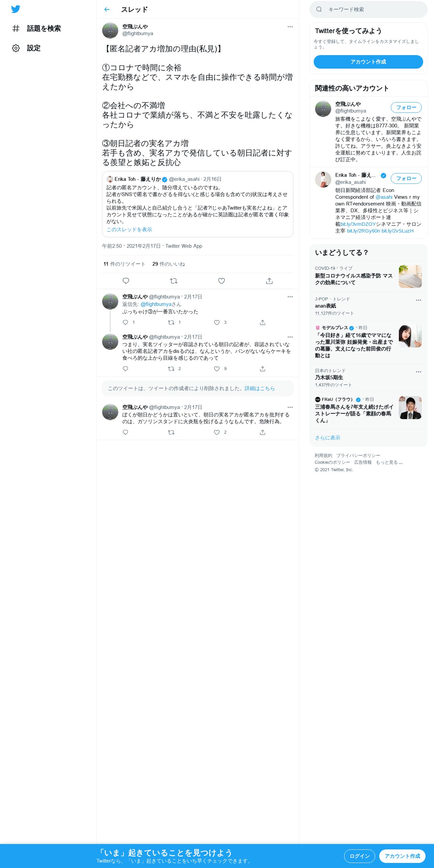
Task: Reply to the ぼくが朝日かどうか tweet
Action: [x=125, y=432]
